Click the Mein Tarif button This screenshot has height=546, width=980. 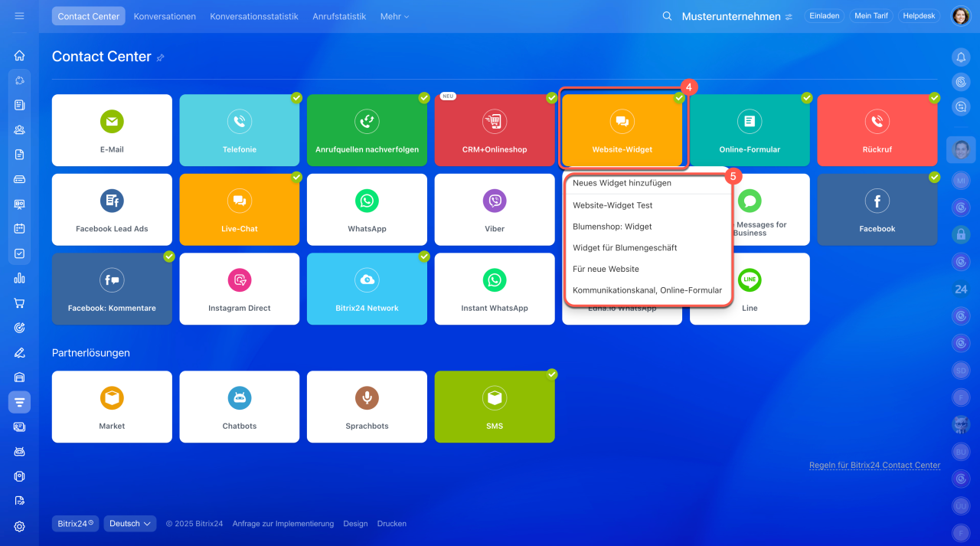(871, 16)
